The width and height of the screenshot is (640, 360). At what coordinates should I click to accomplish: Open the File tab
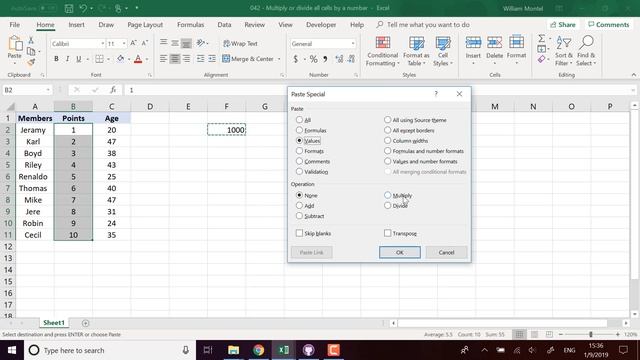15,24
